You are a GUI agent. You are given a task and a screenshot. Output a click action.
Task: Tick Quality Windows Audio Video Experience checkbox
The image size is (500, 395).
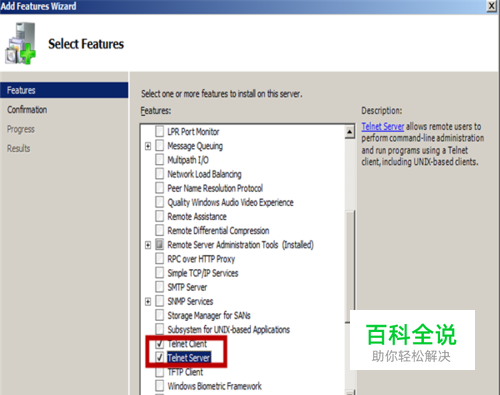(160, 202)
